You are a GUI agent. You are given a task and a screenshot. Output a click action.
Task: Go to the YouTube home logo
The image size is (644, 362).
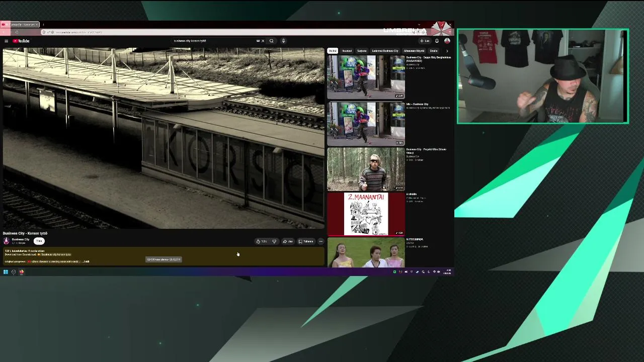point(21,41)
